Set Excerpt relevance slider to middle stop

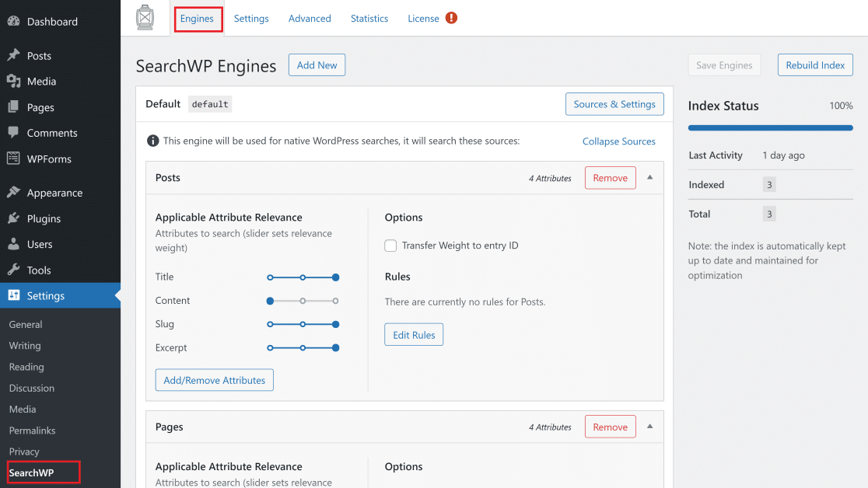(303, 348)
